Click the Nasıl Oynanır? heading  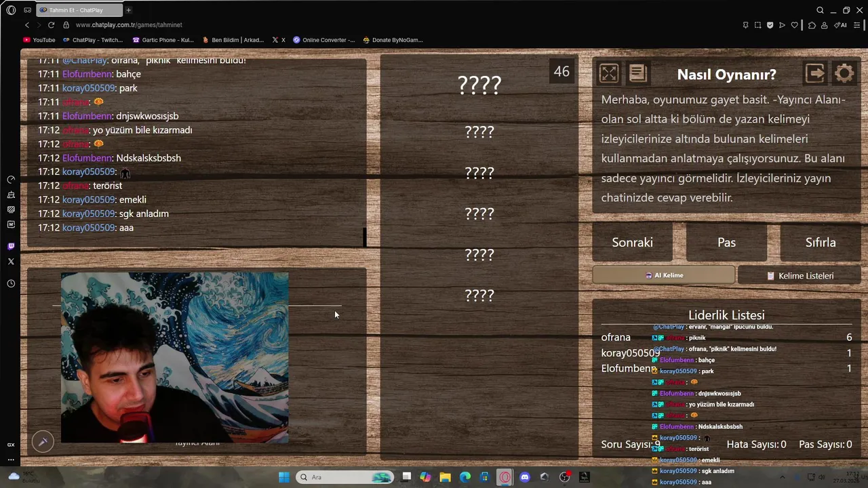click(x=726, y=75)
